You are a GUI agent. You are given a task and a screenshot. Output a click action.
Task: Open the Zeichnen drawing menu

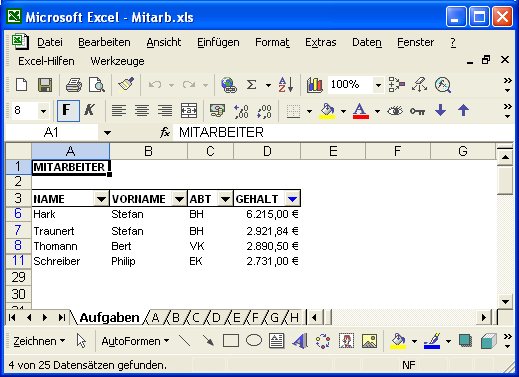coord(39,341)
